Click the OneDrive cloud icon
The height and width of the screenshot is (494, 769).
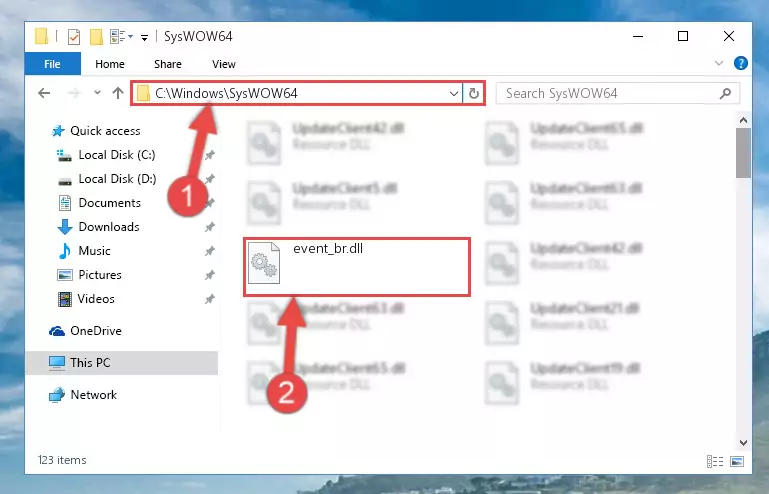pos(57,332)
